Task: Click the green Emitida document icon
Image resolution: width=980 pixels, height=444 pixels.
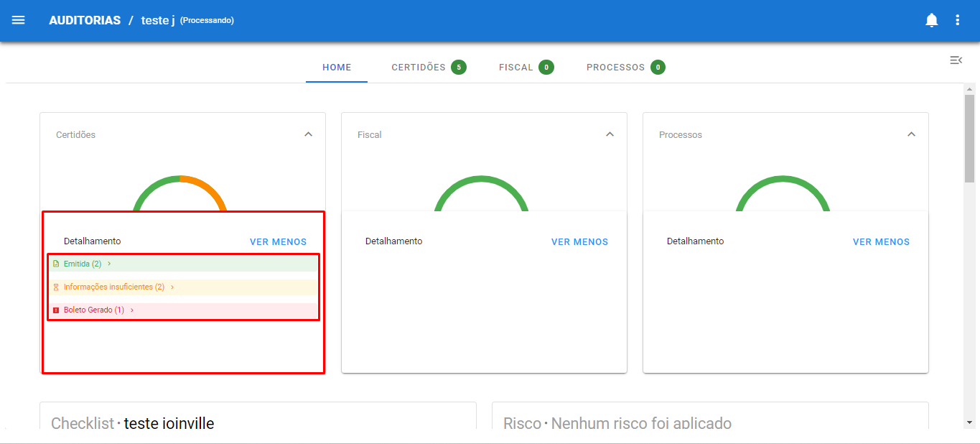Action: pyautogui.click(x=56, y=264)
